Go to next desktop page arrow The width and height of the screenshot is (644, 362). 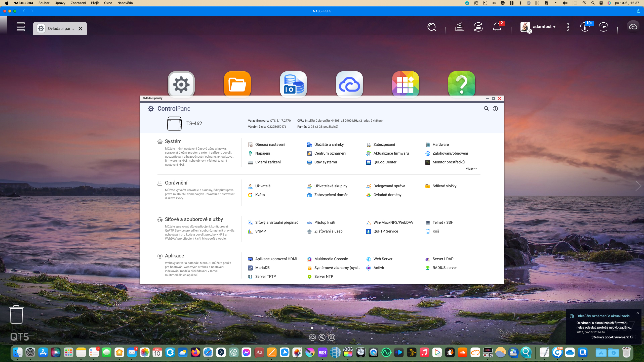pyautogui.click(x=638, y=186)
